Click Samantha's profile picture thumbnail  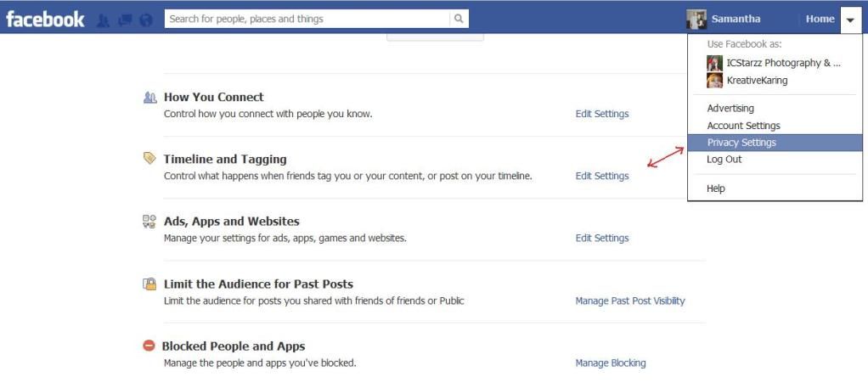(696, 20)
